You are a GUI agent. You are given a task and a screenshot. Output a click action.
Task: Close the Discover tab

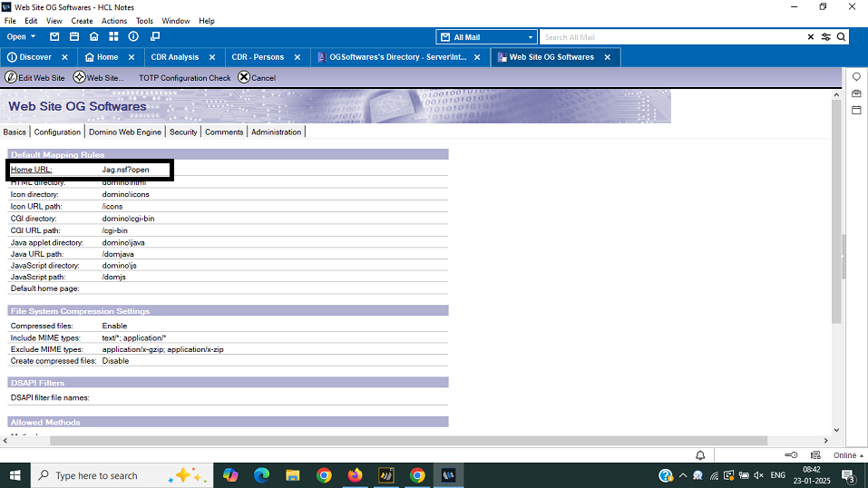point(64,57)
